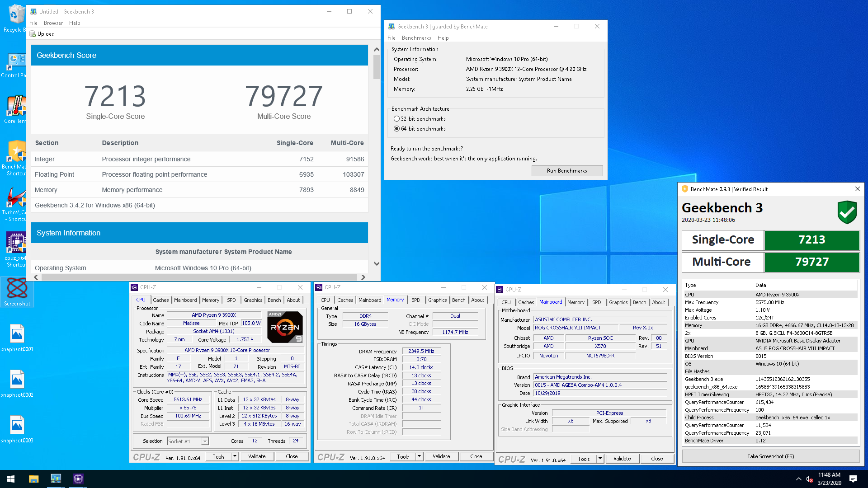This screenshot has width=868, height=488.
Task: Click the Single-Core score 7213 in BenchMate
Action: pos(812,239)
